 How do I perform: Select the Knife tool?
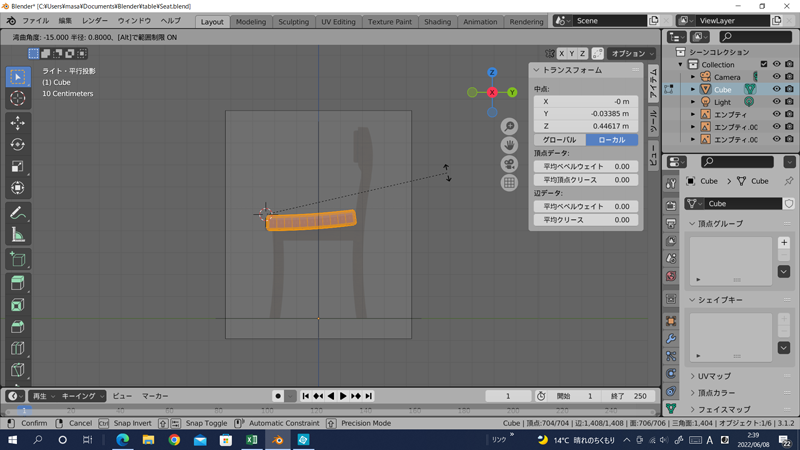(x=18, y=370)
